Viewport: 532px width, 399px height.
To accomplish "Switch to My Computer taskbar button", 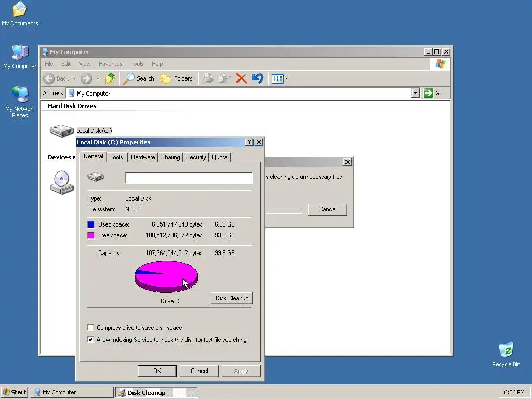I will coord(72,392).
